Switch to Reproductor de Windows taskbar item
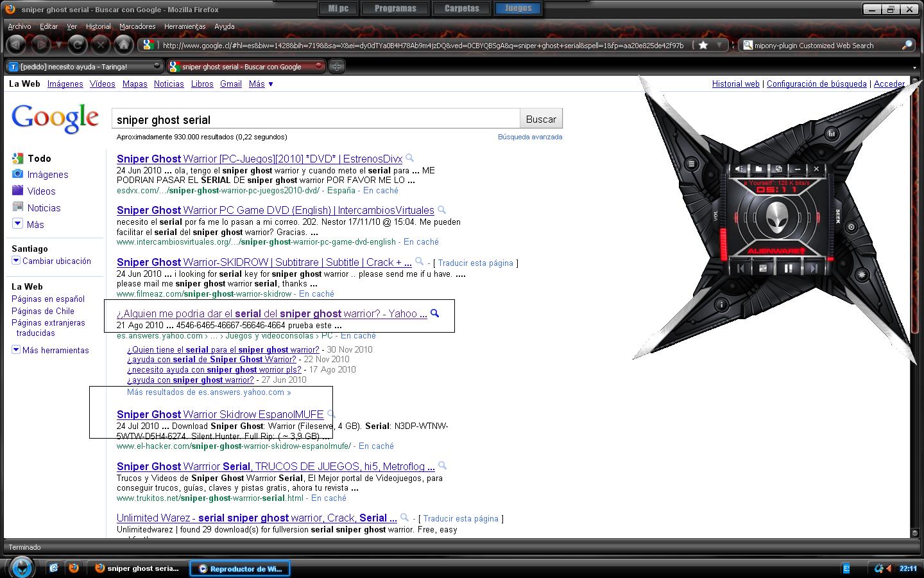The width and height of the screenshot is (924, 578). coord(239,568)
